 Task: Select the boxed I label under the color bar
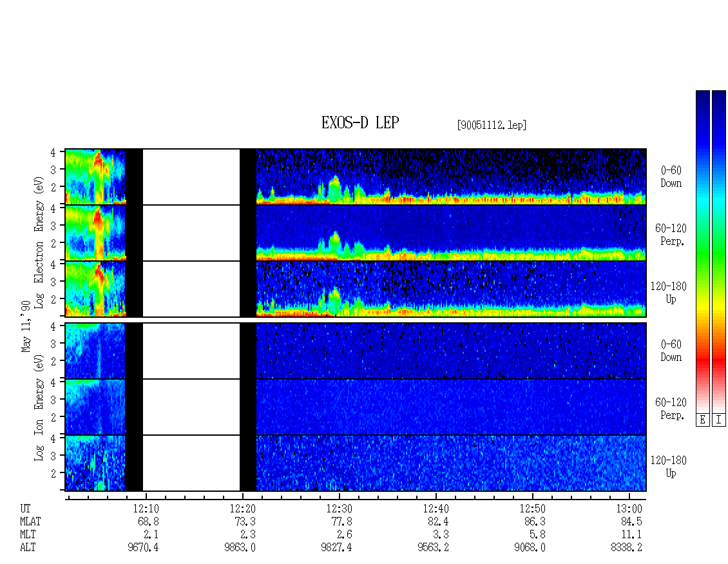719,420
